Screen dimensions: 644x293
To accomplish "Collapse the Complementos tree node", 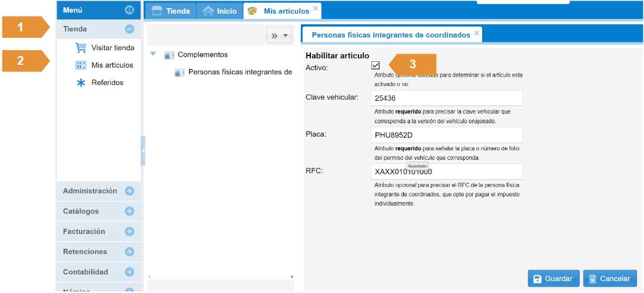I will point(153,54).
